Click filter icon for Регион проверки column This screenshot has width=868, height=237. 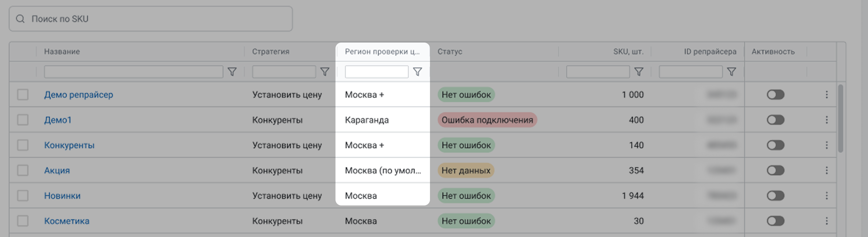(418, 72)
